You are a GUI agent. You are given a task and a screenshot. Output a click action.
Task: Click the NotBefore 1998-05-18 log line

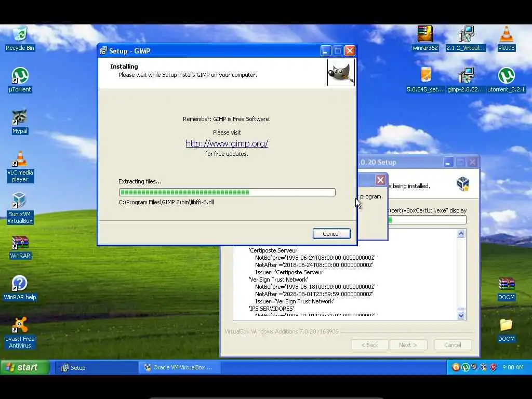tap(315, 287)
